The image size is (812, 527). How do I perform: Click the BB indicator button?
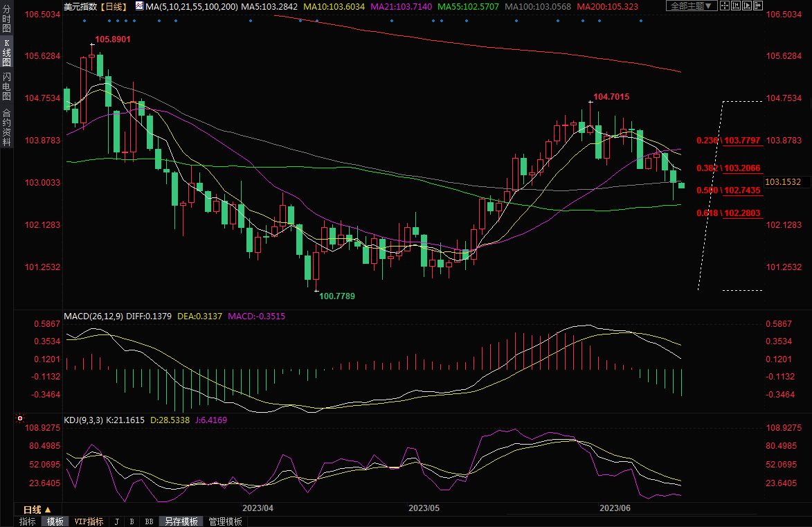click(x=149, y=521)
